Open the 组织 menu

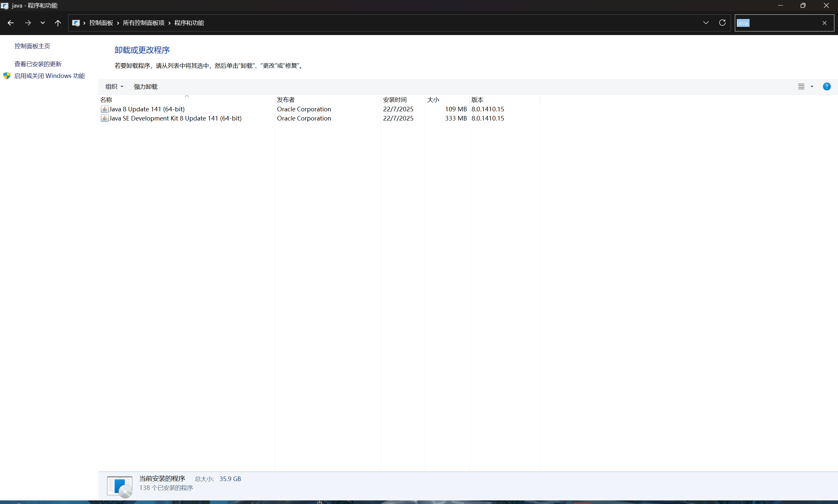pos(114,86)
